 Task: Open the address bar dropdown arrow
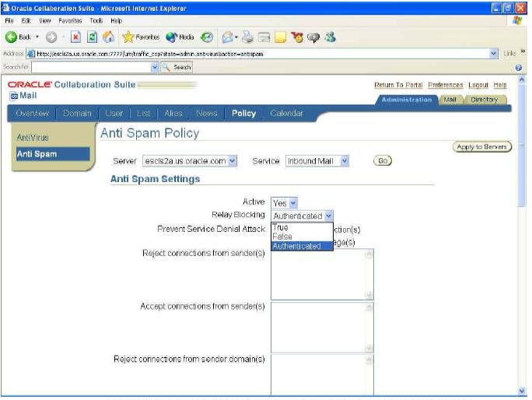pyautogui.click(x=493, y=54)
